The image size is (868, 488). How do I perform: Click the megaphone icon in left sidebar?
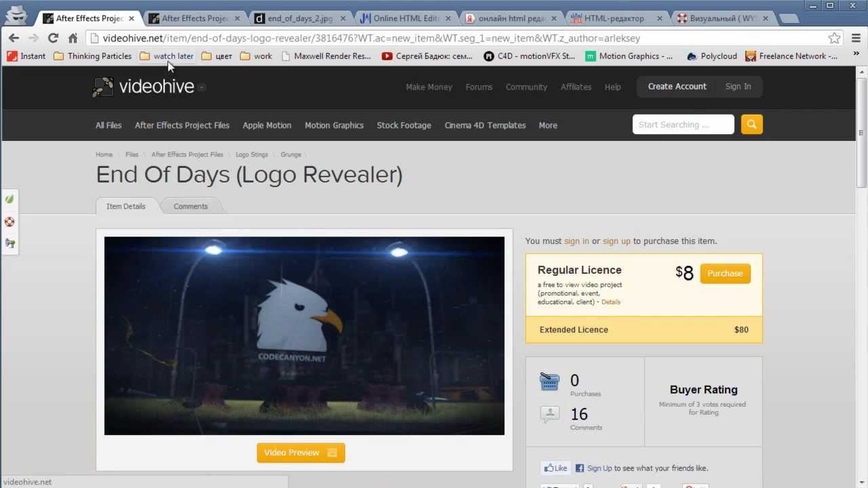[9, 243]
